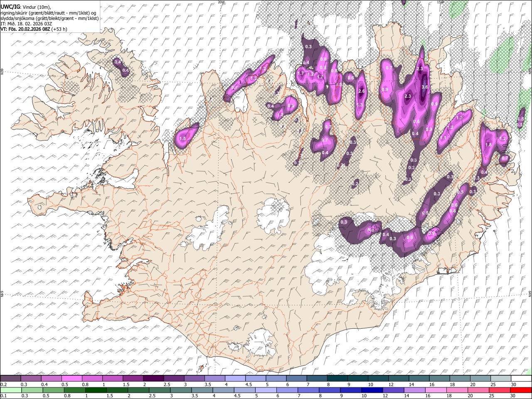Viewport: 532px width, 399px height.
Task: Click the snow scale swatch between 0.2 and 0.3
Action: coord(10,378)
